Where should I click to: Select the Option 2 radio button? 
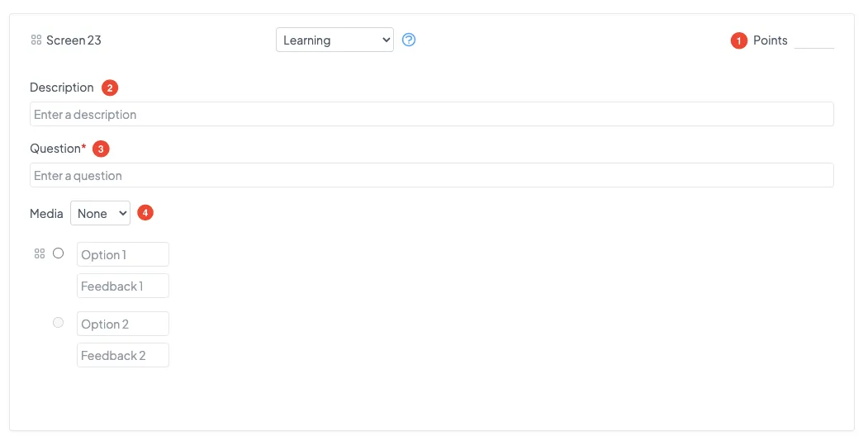click(58, 323)
